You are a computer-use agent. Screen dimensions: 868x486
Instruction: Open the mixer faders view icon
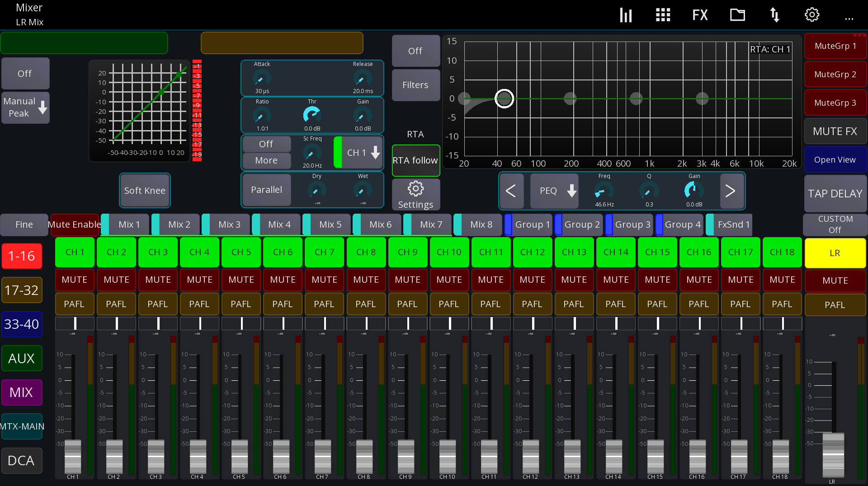point(626,15)
